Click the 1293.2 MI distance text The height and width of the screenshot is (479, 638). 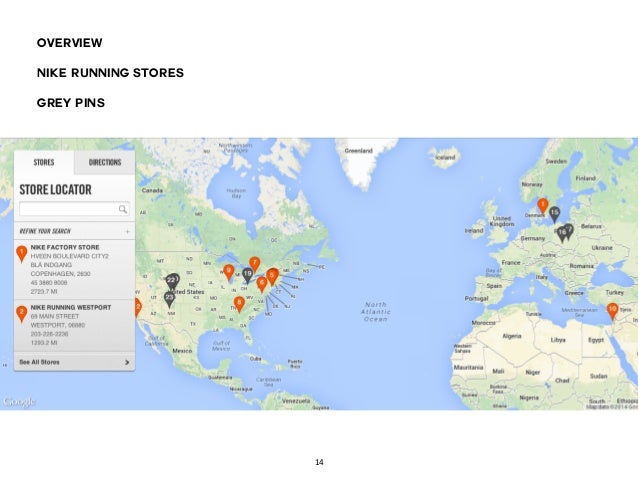pyautogui.click(x=44, y=343)
